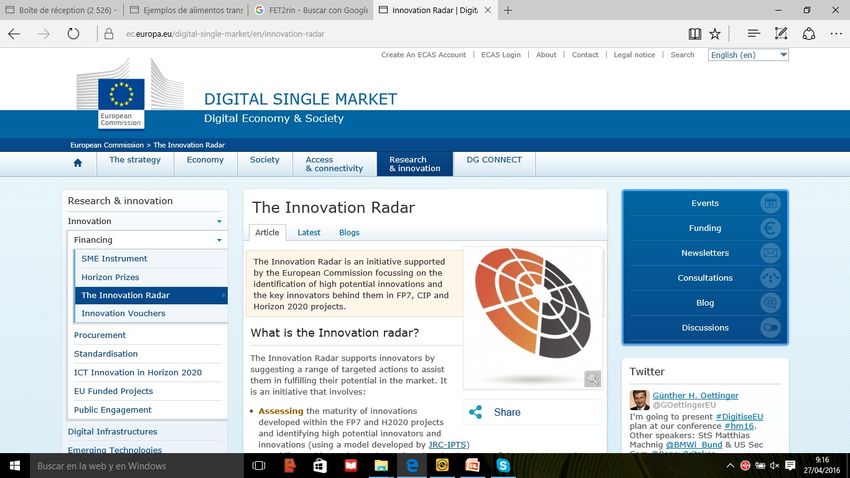Open a new browser tab with plus
Viewport: 850px width, 478px height.
click(x=508, y=10)
